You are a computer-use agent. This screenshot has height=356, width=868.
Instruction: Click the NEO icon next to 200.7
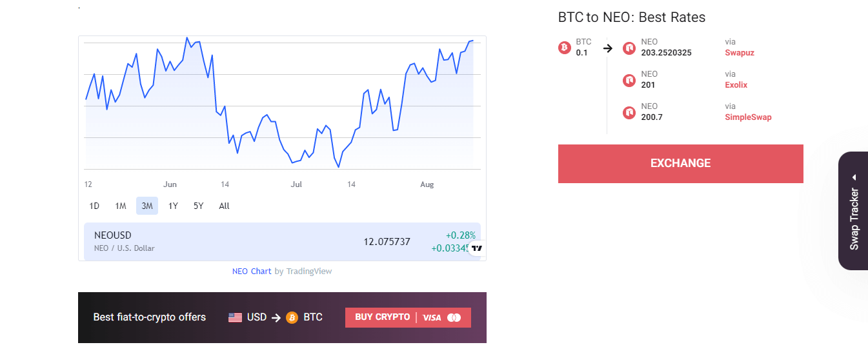click(x=629, y=112)
